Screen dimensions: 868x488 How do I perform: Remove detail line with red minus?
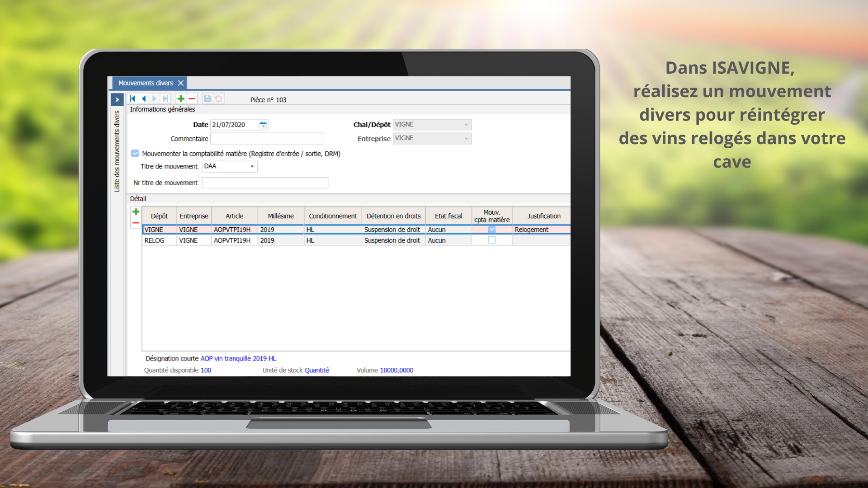(136, 223)
